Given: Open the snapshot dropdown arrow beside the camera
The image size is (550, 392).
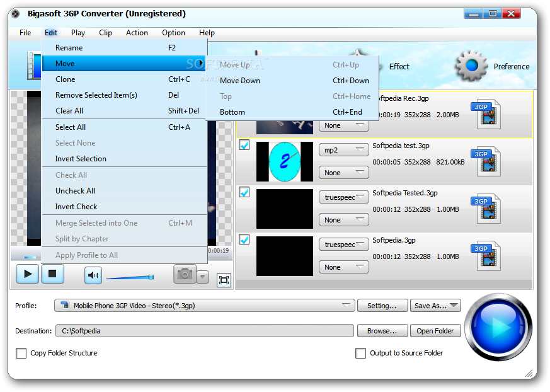Looking at the screenshot, I should pyautogui.click(x=202, y=277).
